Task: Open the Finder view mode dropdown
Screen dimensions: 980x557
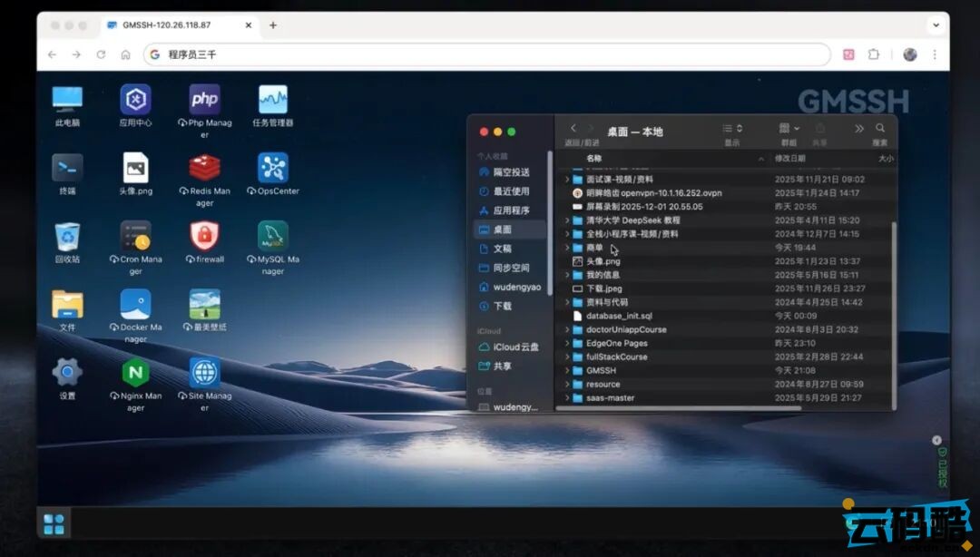Action: (x=731, y=129)
